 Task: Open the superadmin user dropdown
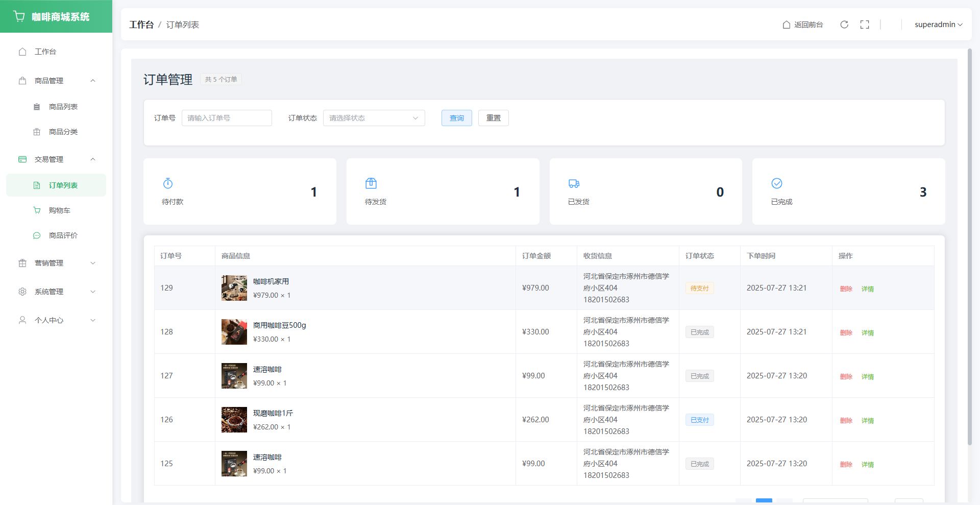(938, 25)
